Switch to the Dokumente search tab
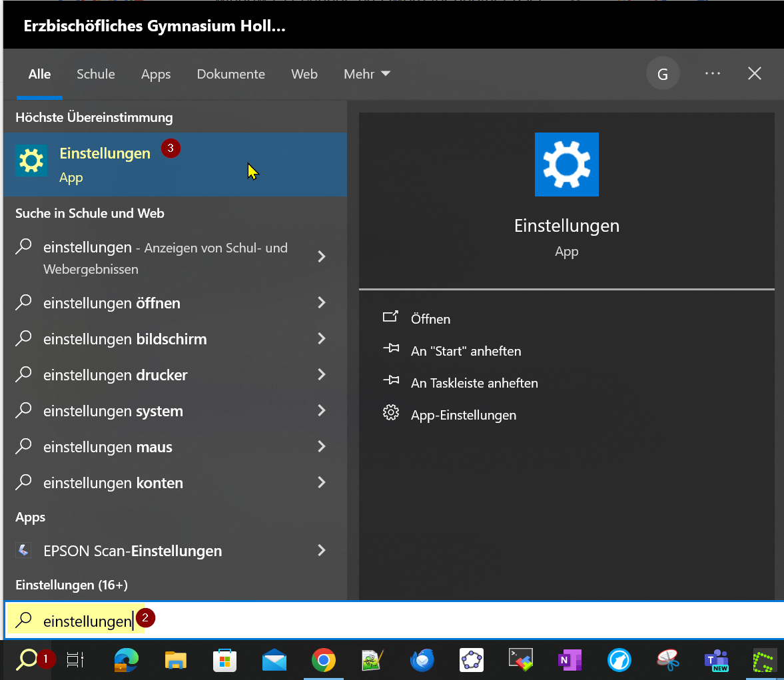The height and width of the screenshot is (680, 784). (230, 74)
